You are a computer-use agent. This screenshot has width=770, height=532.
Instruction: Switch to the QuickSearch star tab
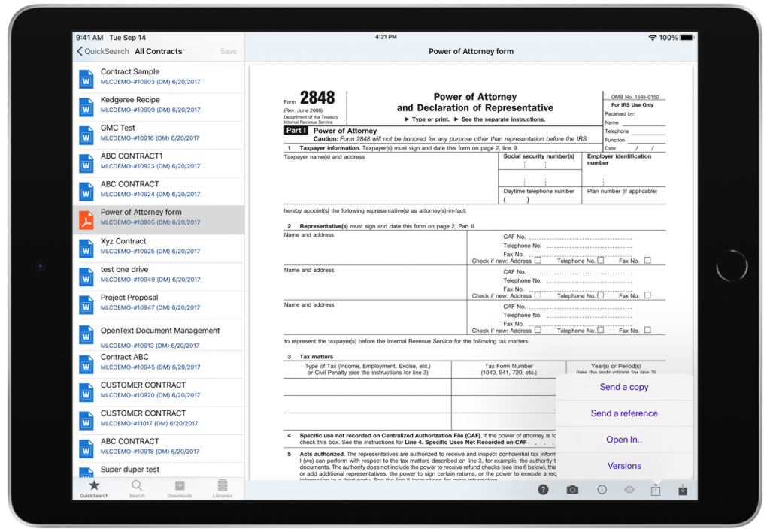tap(94, 489)
